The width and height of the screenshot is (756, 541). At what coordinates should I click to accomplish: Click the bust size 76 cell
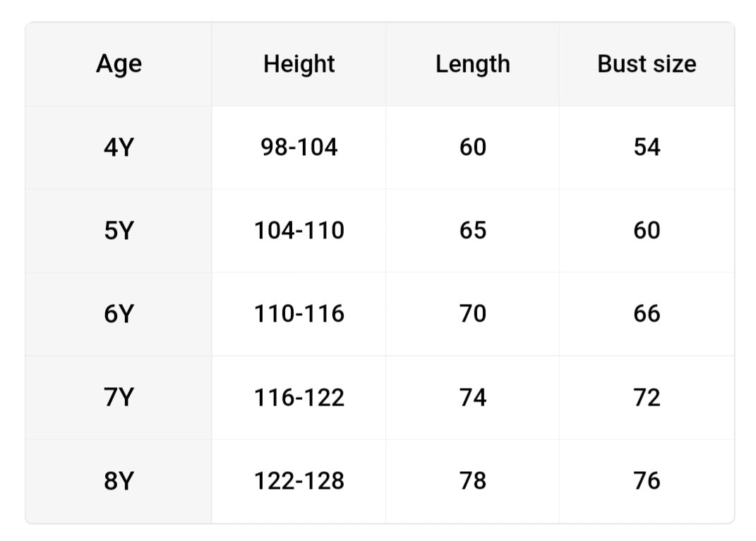(647, 481)
